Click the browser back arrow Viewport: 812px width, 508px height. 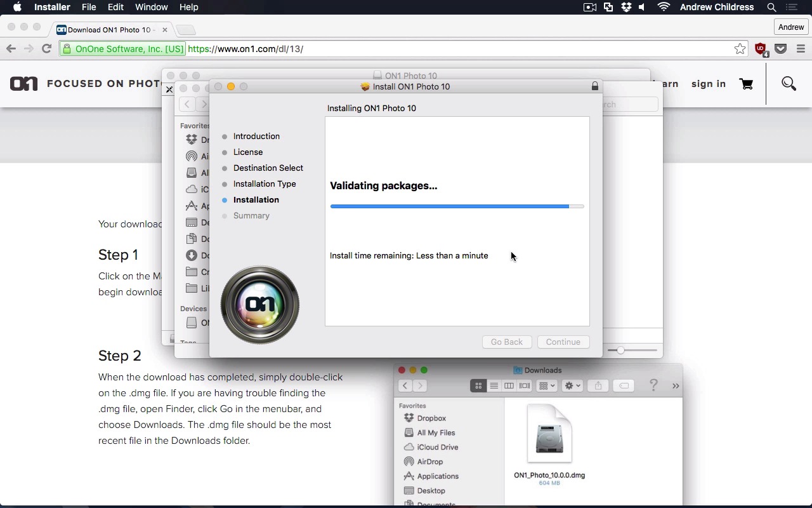(11, 49)
